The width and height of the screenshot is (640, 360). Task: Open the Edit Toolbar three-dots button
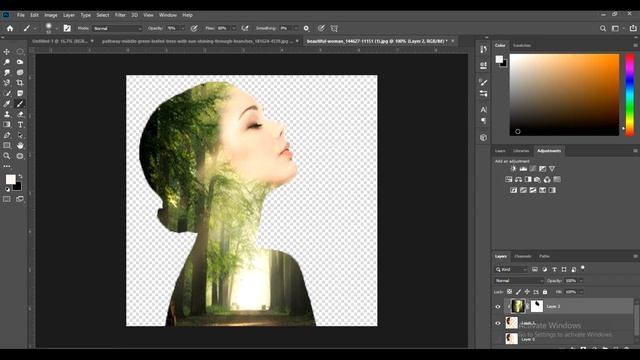[7, 167]
